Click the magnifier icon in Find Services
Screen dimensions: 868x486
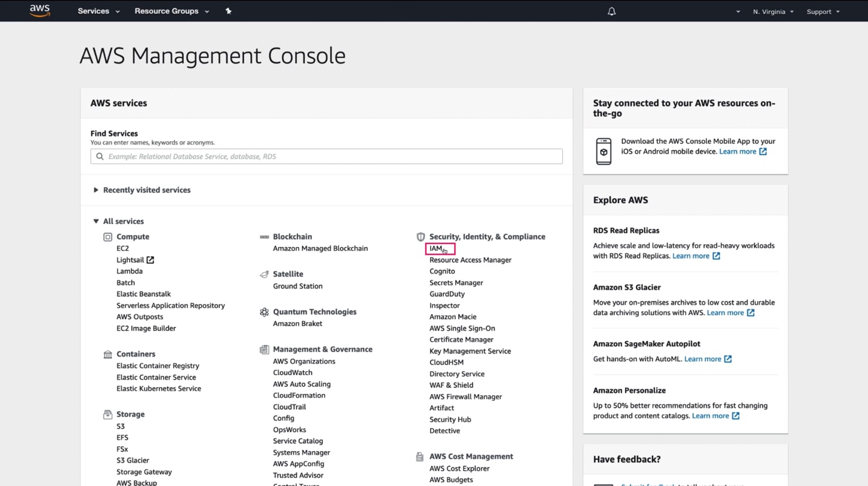[100, 156]
